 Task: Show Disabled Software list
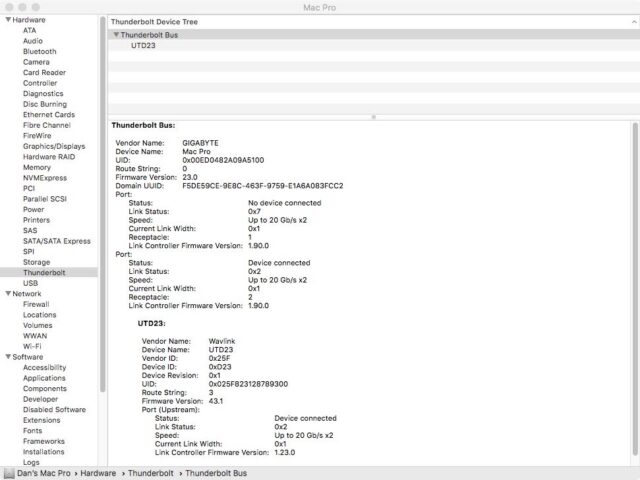click(x=54, y=409)
